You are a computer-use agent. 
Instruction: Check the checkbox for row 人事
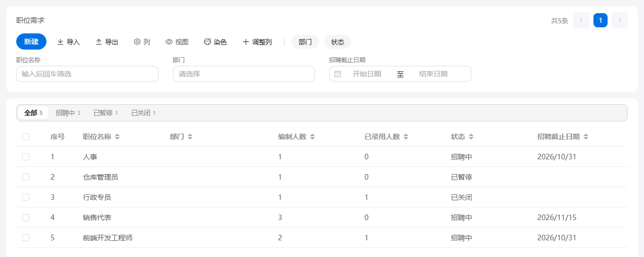tap(26, 157)
